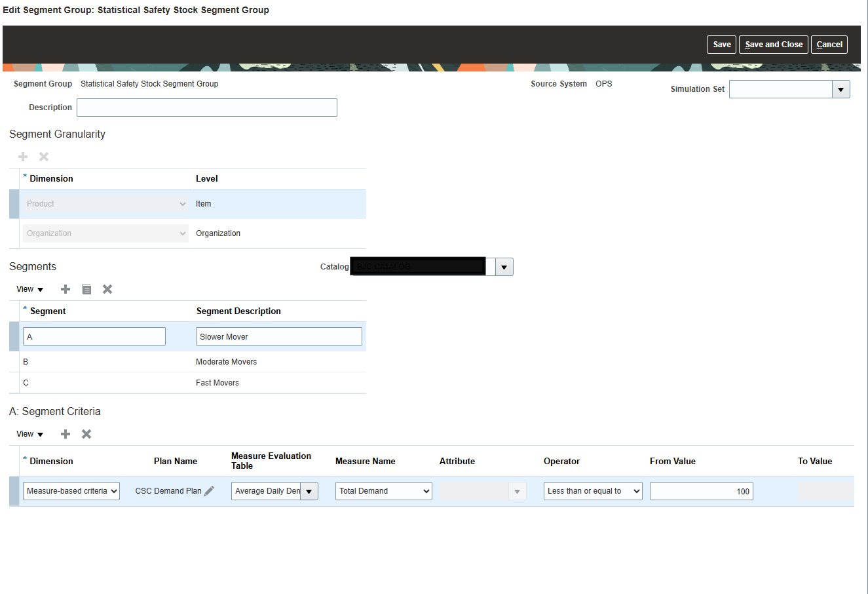Open the Segments View menu
The height and width of the screenshot is (594, 868).
coord(30,289)
